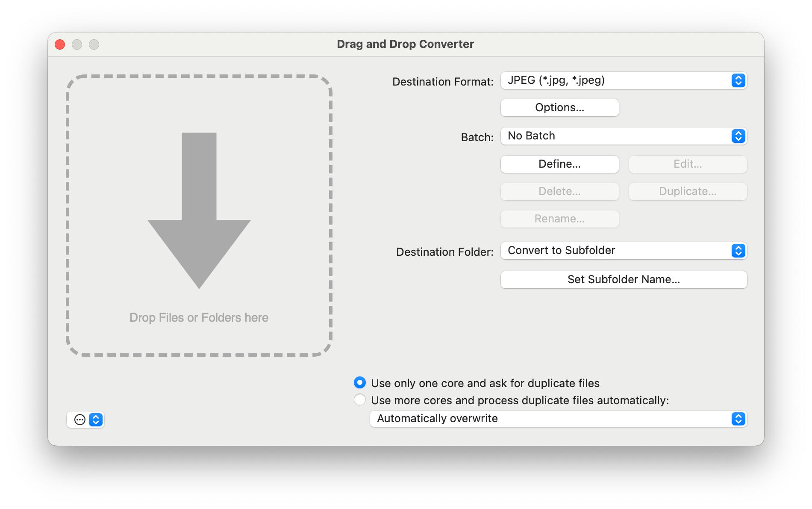Click the Batch: label
This screenshot has height=509, width=812.
click(477, 137)
